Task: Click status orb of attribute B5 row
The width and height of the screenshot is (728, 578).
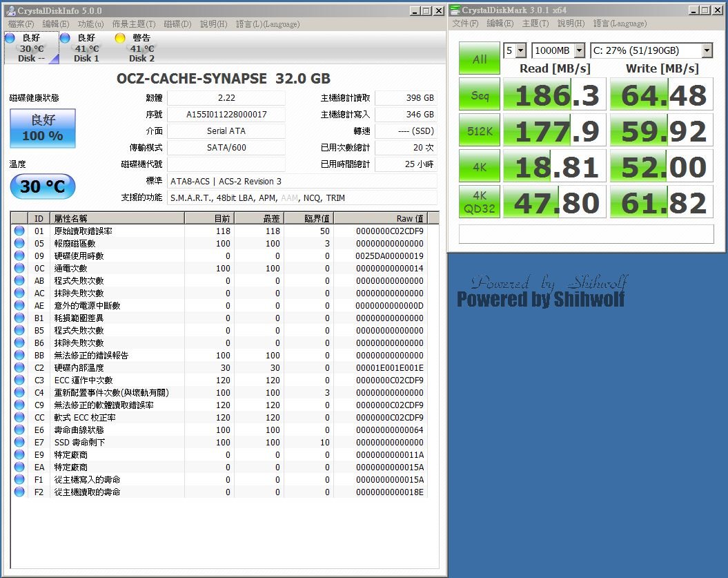Action: point(19,330)
